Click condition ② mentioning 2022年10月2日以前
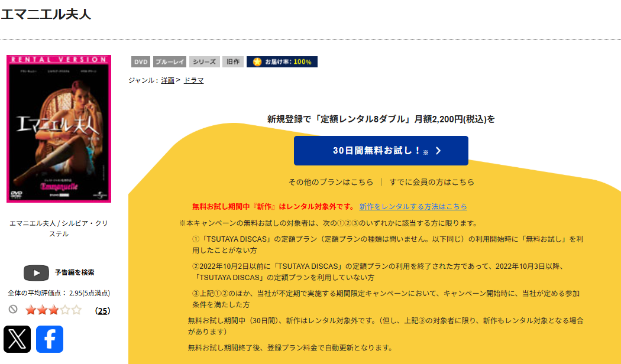Viewport: 621px width, 364px height. coord(379,272)
